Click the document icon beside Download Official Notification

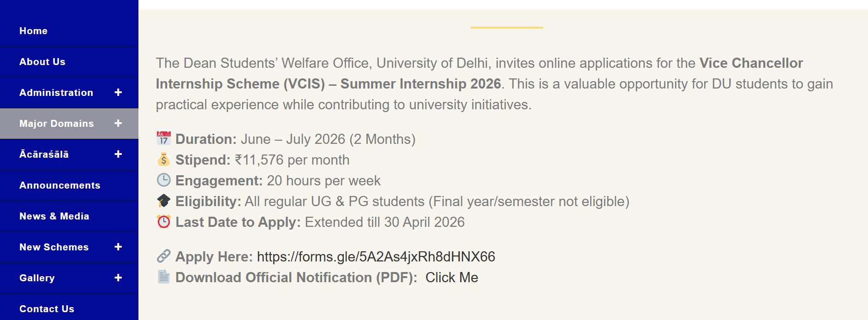(x=163, y=277)
